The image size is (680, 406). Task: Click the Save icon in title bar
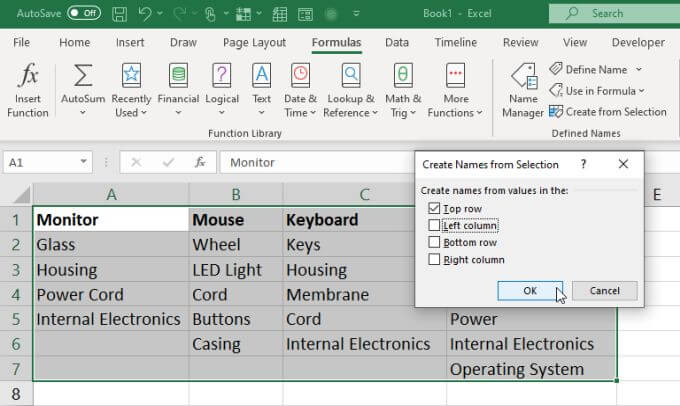pyautogui.click(x=119, y=13)
